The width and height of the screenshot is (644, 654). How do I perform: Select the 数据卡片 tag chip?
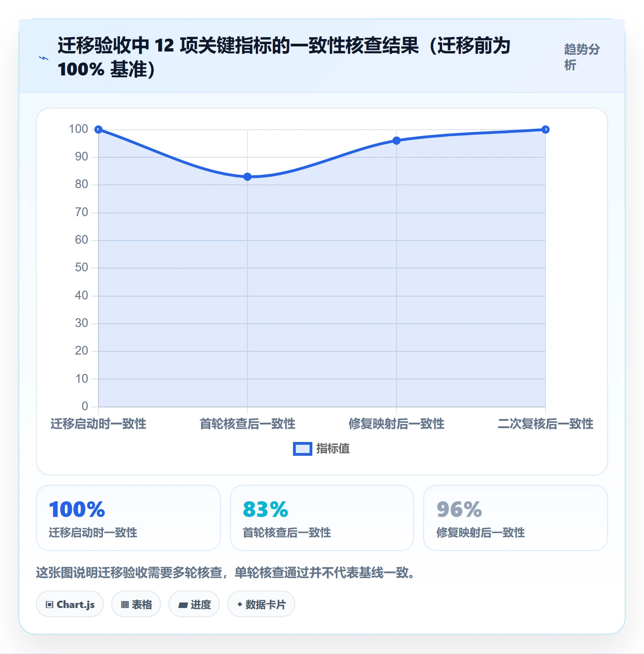click(261, 604)
